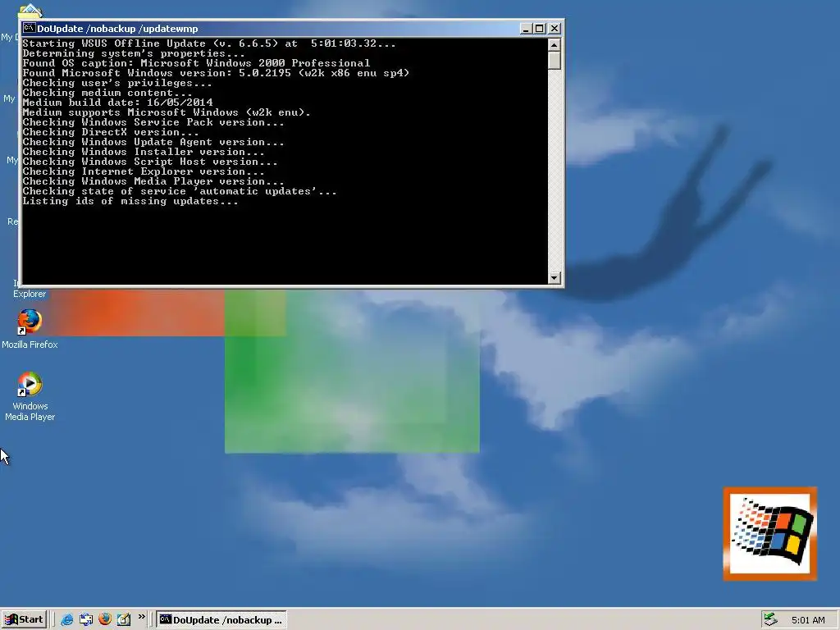This screenshot has height=630, width=840.
Task: Click the 'Checking DirectX version...' line
Action: point(111,132)
